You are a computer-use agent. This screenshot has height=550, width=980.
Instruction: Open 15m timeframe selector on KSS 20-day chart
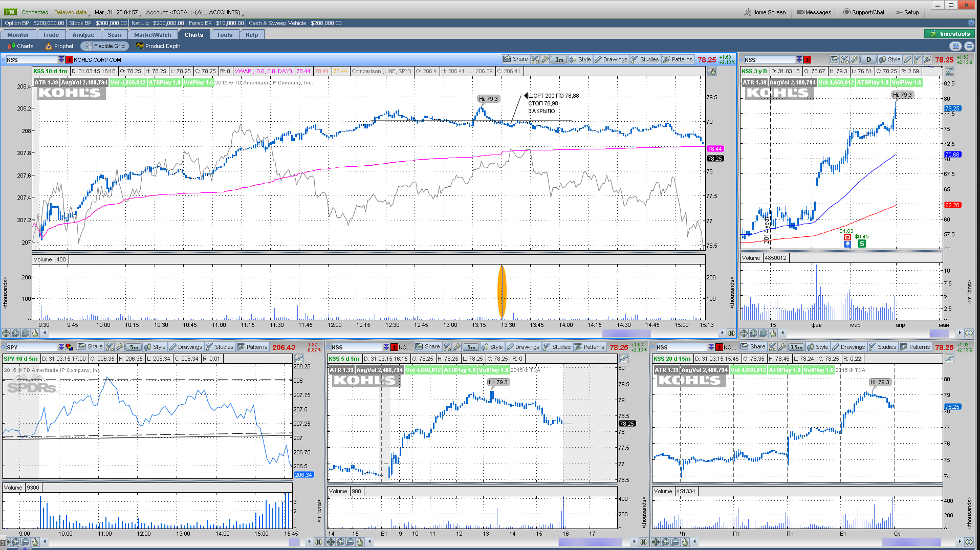797,347
